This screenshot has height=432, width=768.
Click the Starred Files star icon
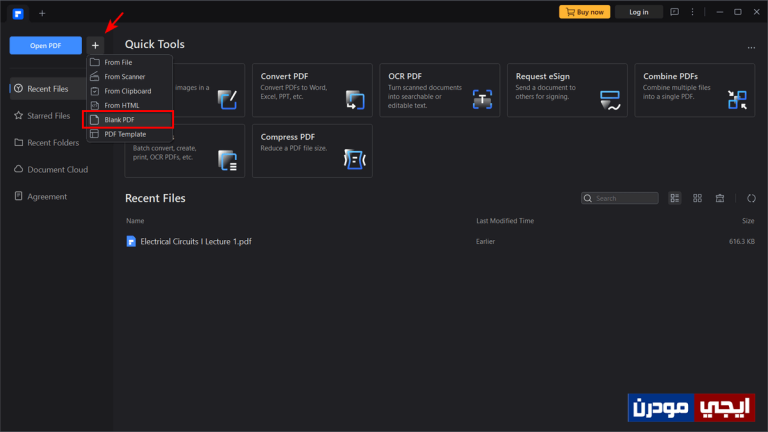[x=19, y=115]
